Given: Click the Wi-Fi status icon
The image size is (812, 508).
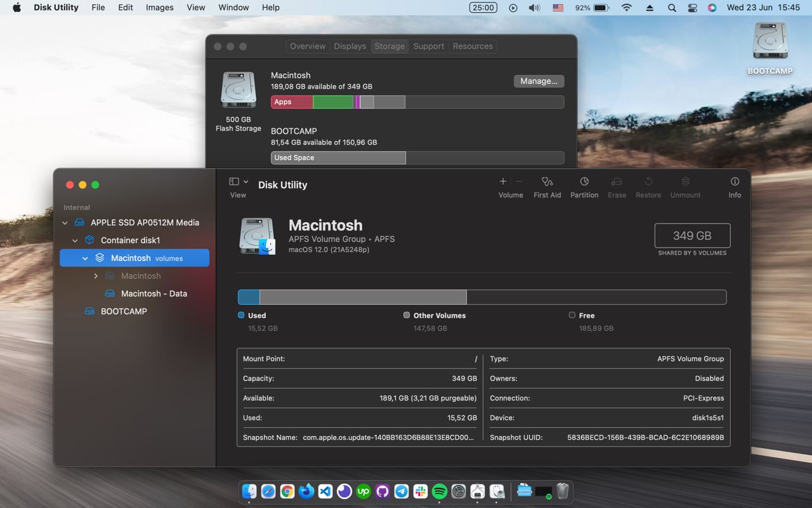Looking at the screenshot, I should 627,8.
